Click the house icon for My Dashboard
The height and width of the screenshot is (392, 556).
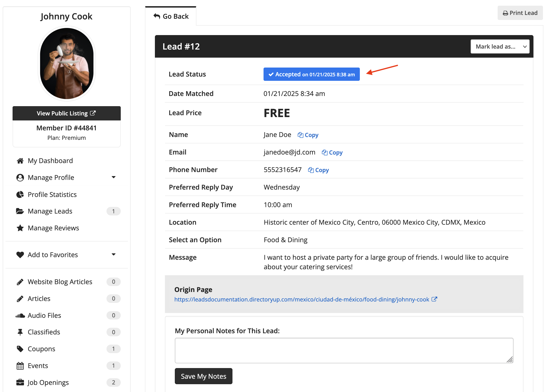(x=20, y=161)
